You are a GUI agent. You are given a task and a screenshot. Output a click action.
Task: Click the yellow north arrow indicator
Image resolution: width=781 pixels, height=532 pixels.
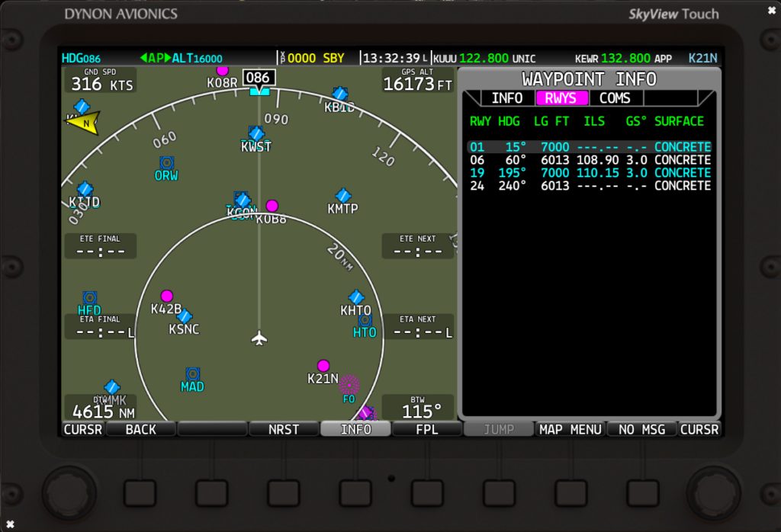[82, 122]
